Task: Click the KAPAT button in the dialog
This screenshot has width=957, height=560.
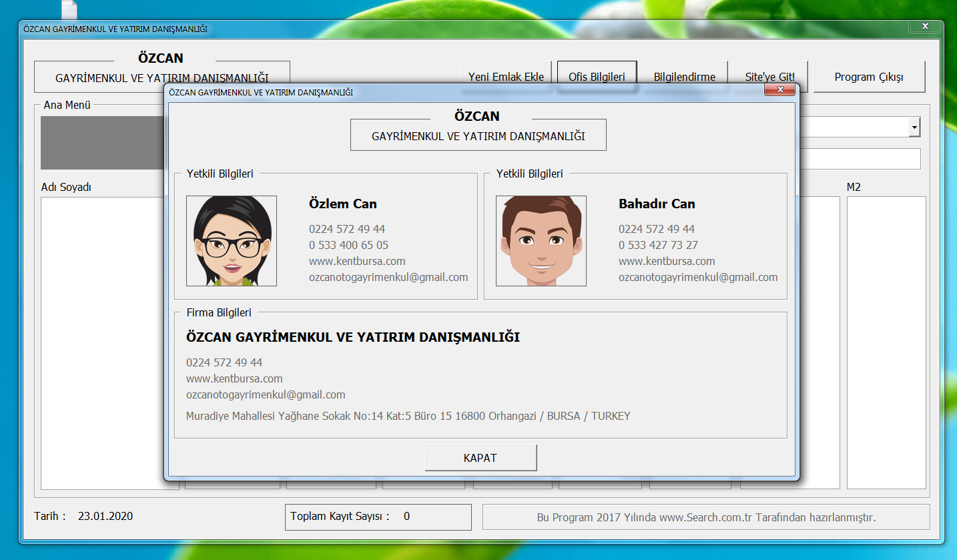Action: tap(481, 458)
